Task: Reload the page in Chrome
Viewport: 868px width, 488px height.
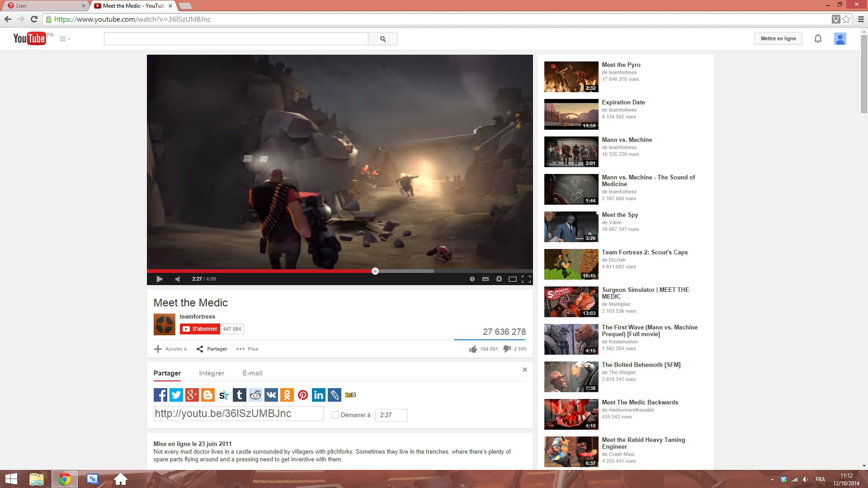Action: 34,19
